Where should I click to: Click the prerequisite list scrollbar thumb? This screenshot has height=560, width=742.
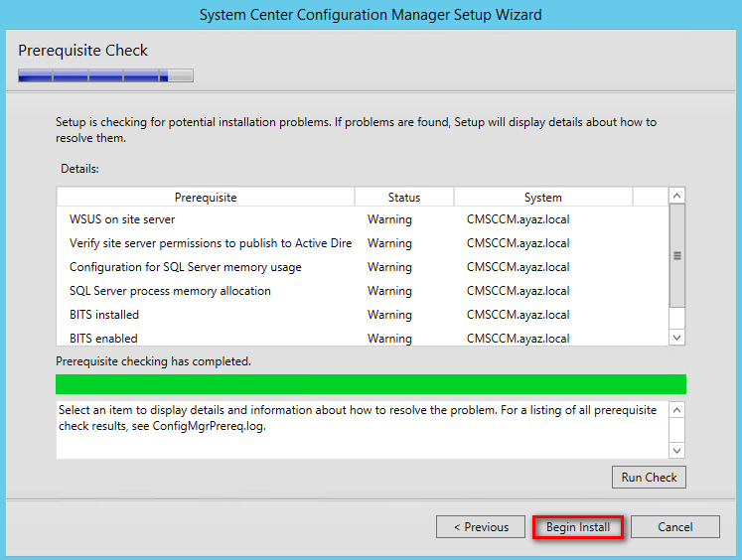(677, 256)
